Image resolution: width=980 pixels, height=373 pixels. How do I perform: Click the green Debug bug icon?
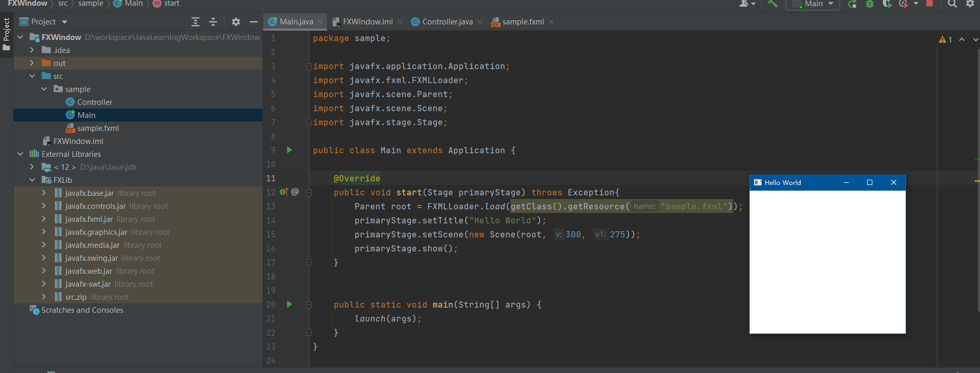tap(869, 4)
